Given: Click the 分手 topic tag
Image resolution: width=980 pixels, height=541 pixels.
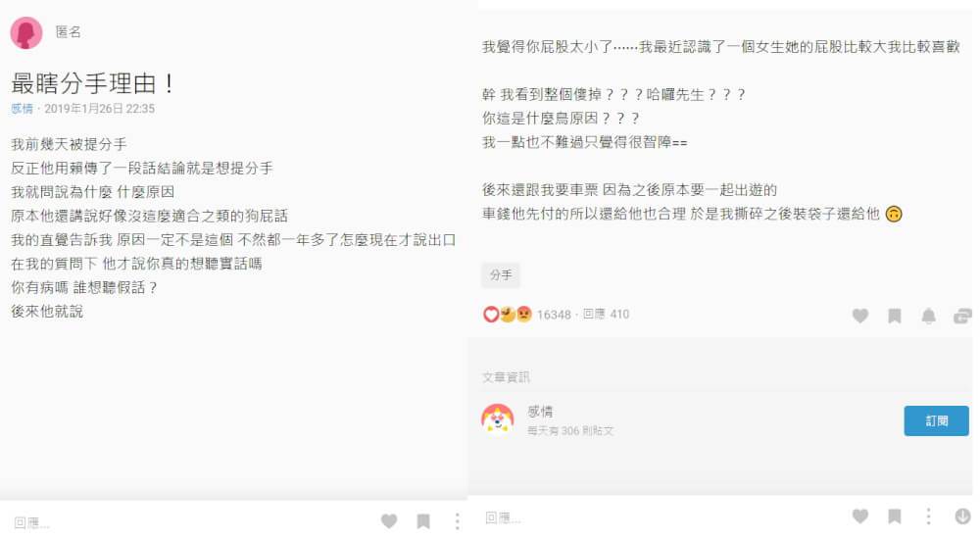Looking at the screenshot, I should [501, 274].
